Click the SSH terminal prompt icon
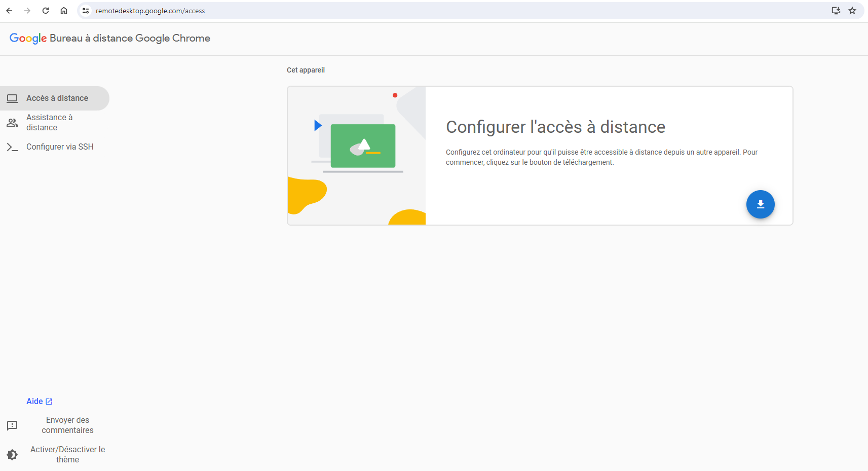This screenshot has width=868, height=471. (x=12, y=147)
